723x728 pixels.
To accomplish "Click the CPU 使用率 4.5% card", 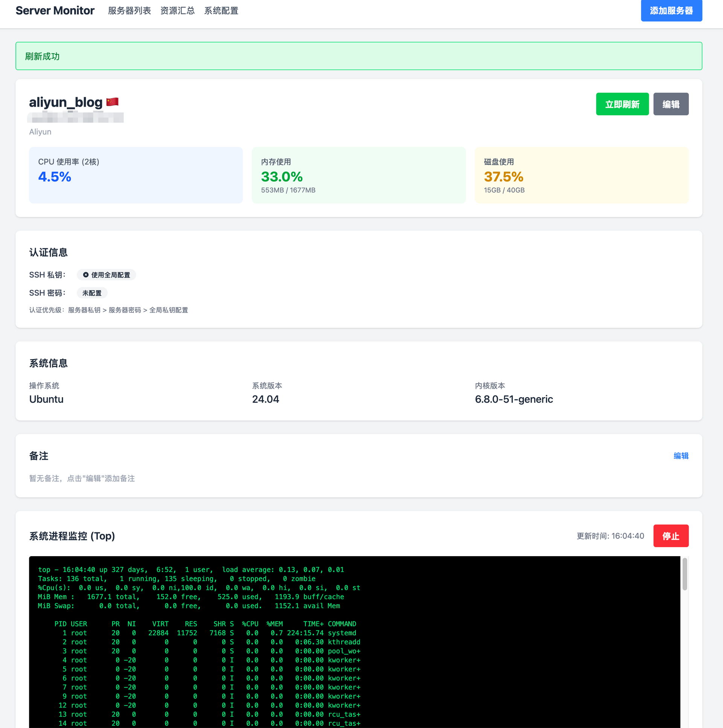I will (136, 175).
